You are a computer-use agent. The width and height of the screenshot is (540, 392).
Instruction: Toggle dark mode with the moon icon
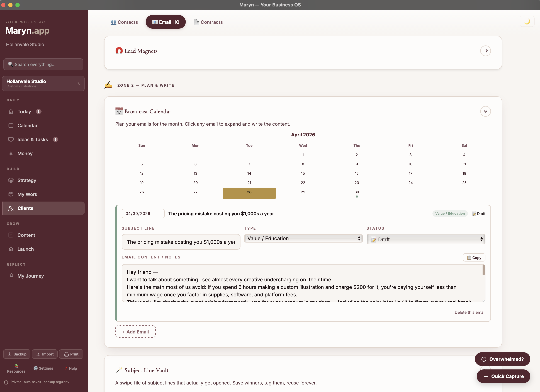[527, 21]
